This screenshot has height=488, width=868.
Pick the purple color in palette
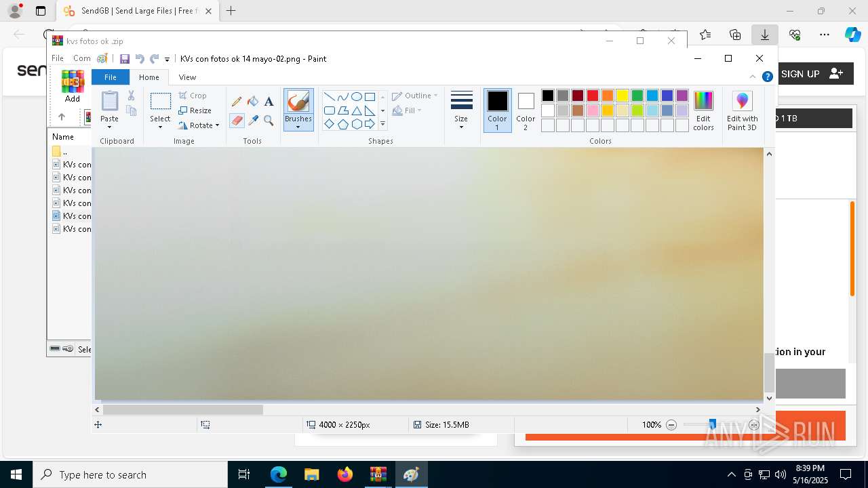(x=682, y=96)
